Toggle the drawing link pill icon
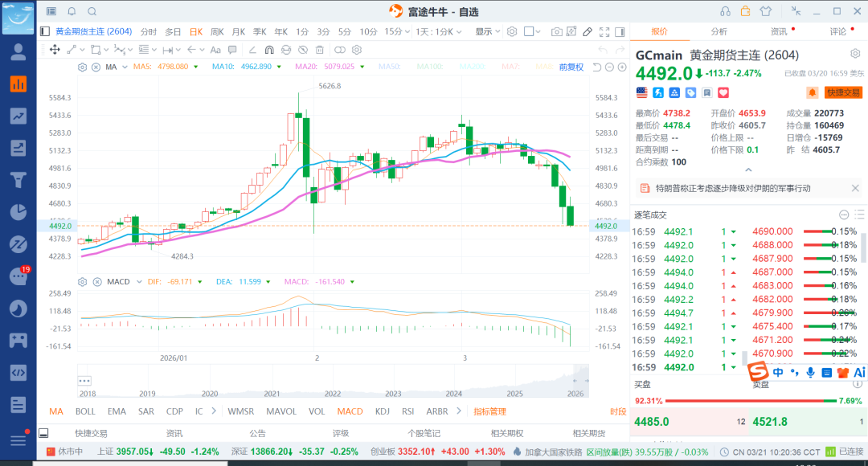868x466 pixels. coord(340,50)
